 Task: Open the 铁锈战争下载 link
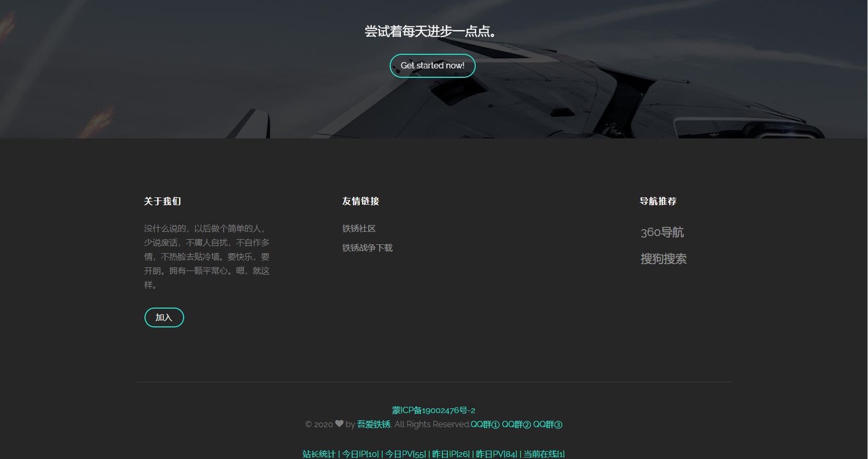367,248
